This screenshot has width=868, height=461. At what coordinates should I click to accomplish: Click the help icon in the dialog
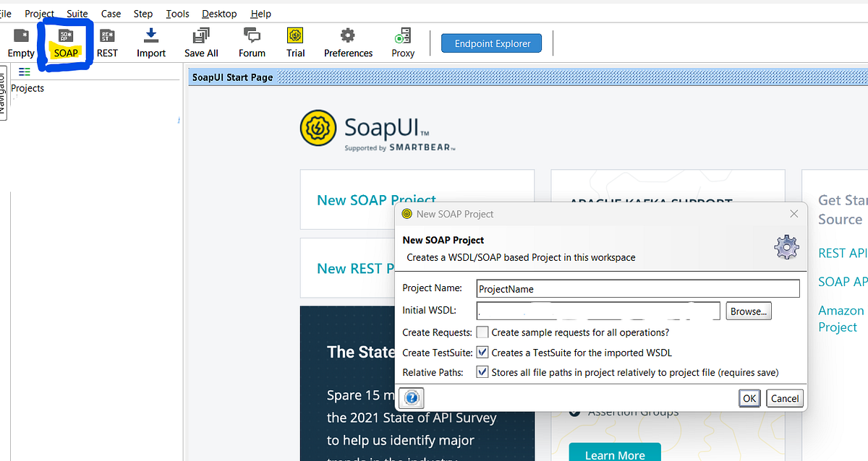click(x=411, y=397)
